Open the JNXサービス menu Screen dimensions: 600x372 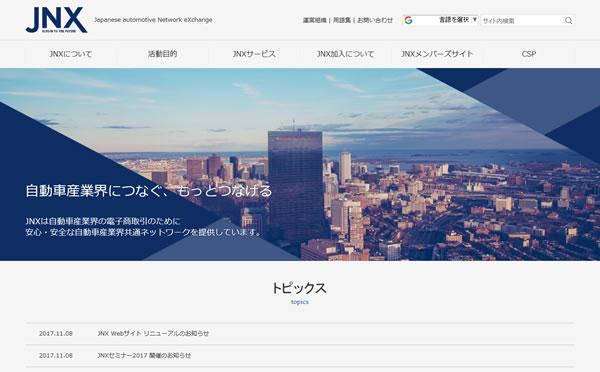pos(254,54)
